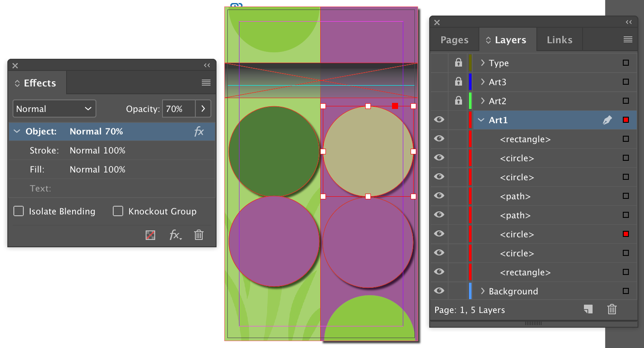
Task: Hide the Art1 layer
Action: coord(439,120)
